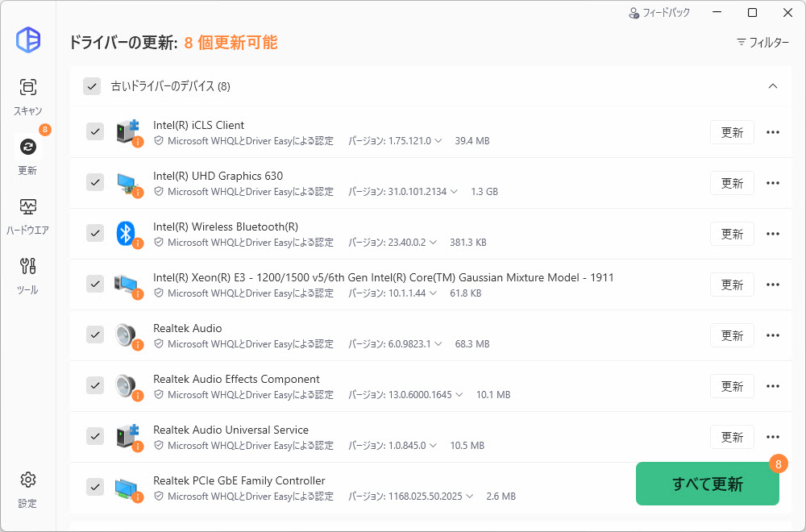Click the Driver Easy logo icon
Viewport: 806px width, 532px height.
pyautogui.click(x=27, y=40)
